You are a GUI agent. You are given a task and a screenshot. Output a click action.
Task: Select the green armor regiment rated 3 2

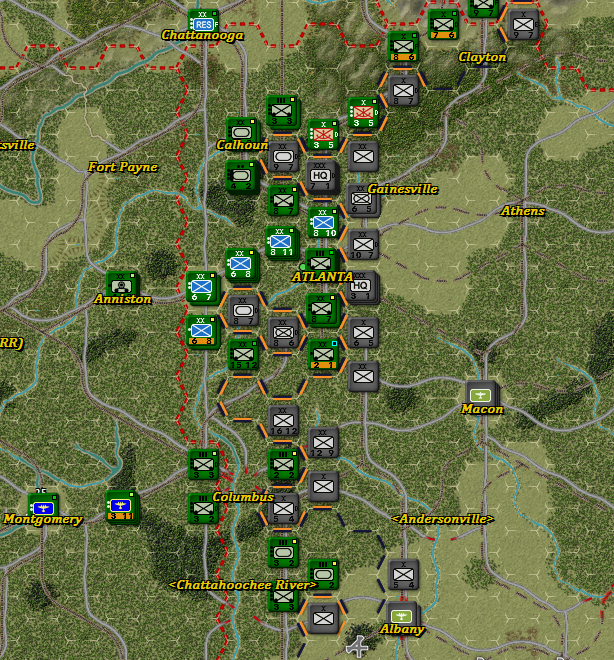point(283,553)
